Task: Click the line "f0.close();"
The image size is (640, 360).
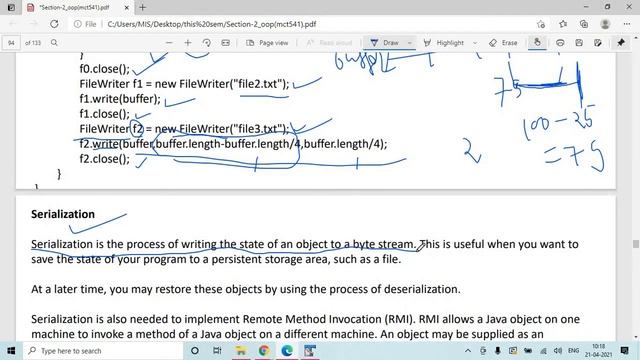Action: 104,69
